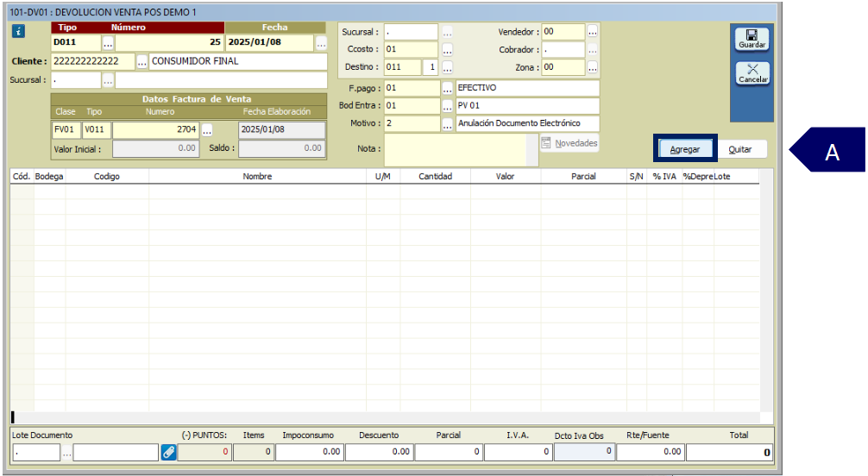The image size is (868, 476).
Task: Click the blue info icon
Action: click(18, 31)
